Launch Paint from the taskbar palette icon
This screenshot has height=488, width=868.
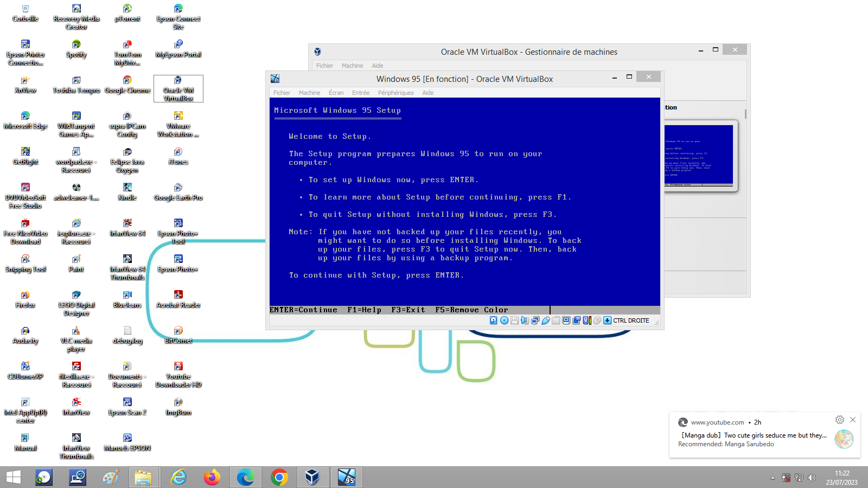pyautogui.click(x=111, y=477)
